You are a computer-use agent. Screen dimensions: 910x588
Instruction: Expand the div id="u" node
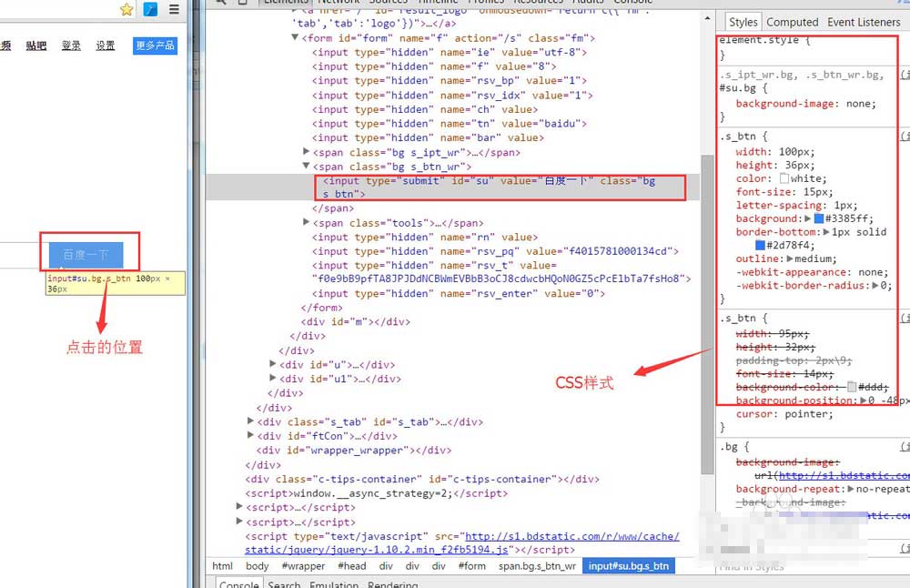click(x=273, y=364)
